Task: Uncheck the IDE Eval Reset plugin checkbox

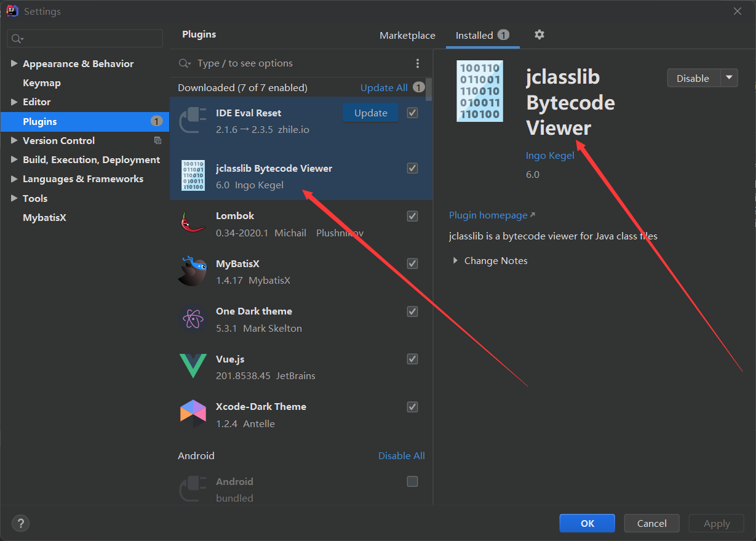Action: (x=413, y=113)
